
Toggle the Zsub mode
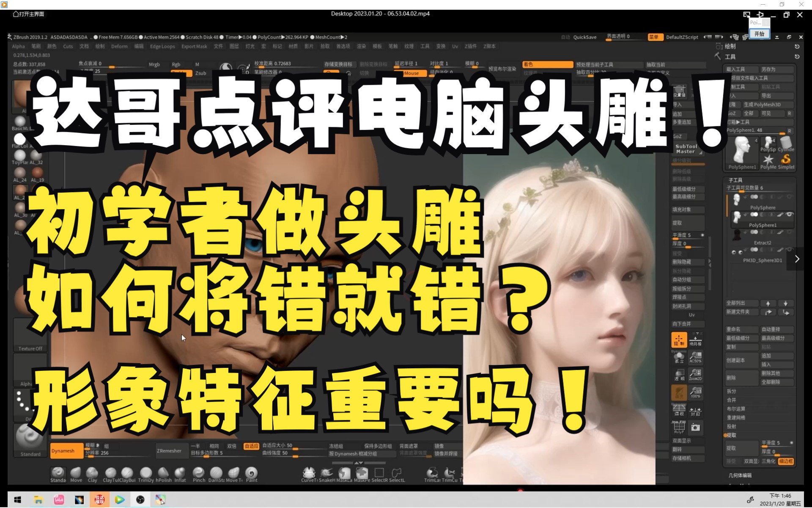pos(200,73)
